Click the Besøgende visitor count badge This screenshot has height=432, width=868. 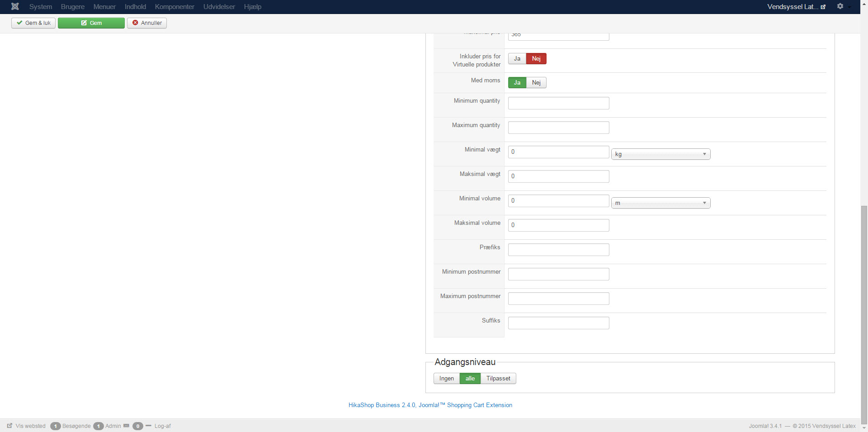pos(56,426)
